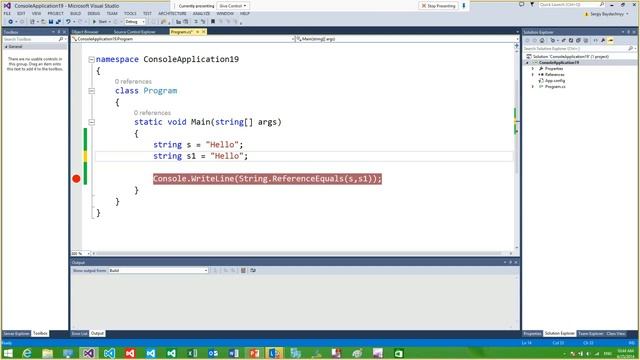This screenshot has height=360, width=640.
Task: Switch to the Object Browser tab
Action: 85,32
